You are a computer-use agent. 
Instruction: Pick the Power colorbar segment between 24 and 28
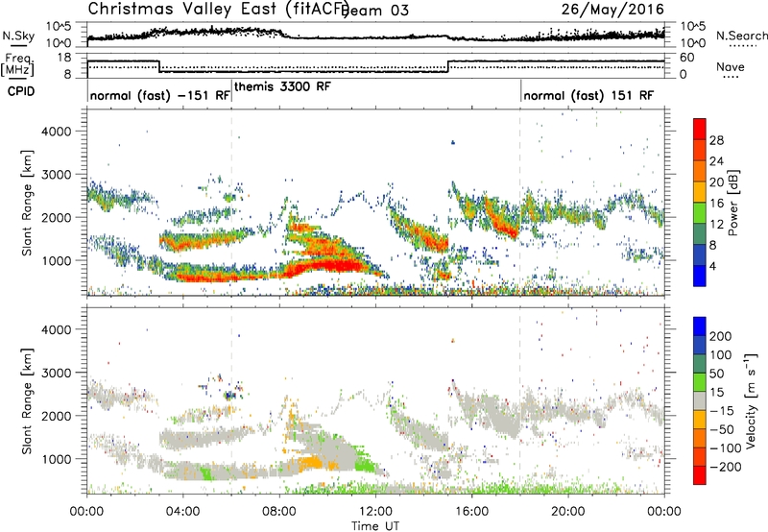[x=700, y=150]
